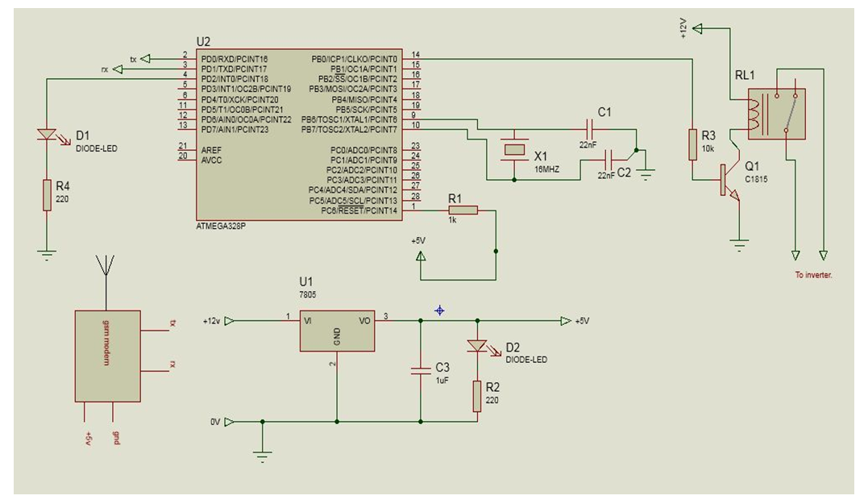The height and width of the screenshot is (504, 868).
Task: Select resistor R2 below LED D2
Action: [477, 395]
